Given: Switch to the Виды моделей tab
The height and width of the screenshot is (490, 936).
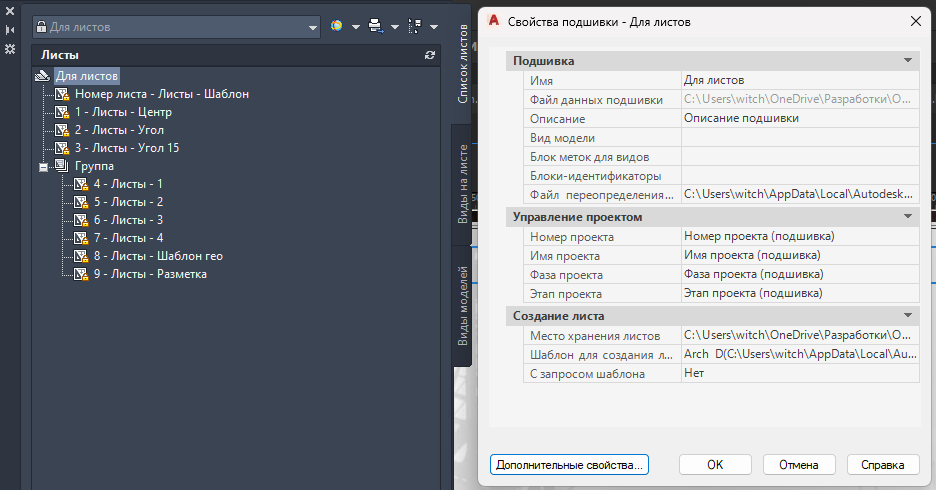Looking at the screenshot, I should [463, 304].
